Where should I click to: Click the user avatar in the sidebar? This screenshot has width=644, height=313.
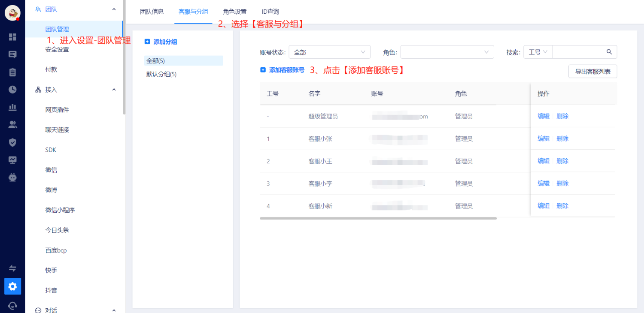(12, 13)
